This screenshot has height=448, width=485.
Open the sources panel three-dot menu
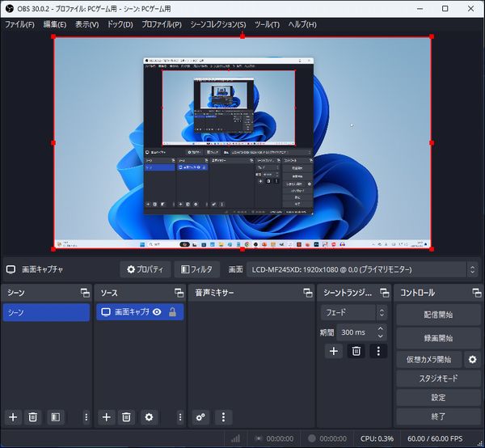coord(180,417)
